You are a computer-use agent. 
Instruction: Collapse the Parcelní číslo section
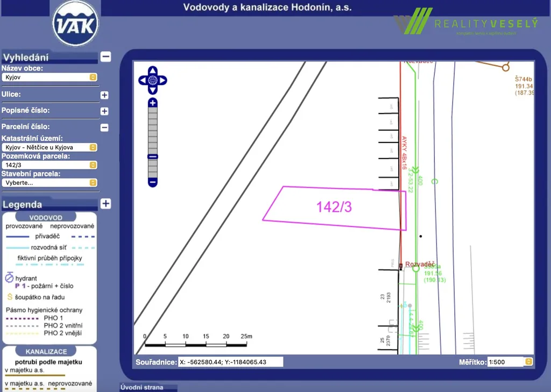104,127
